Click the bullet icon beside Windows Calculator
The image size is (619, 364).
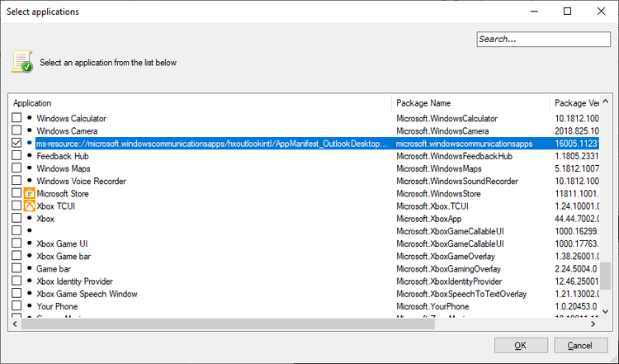pyautogui.click(x=30, y=119)
